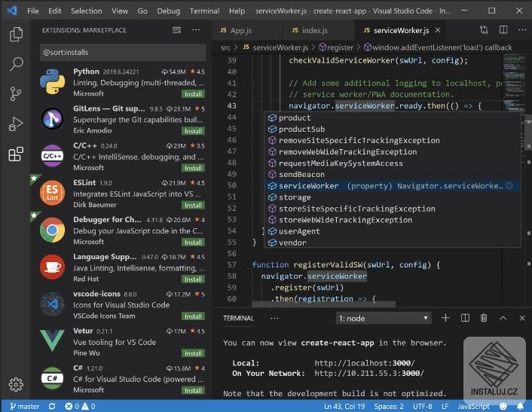The width and height of the screenshot is (532, 412).
Task: Click the Python extension icon
Action: (52, 81)
